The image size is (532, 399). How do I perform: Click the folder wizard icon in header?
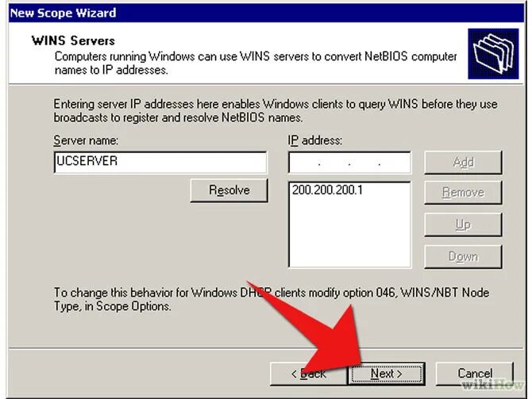493,54
